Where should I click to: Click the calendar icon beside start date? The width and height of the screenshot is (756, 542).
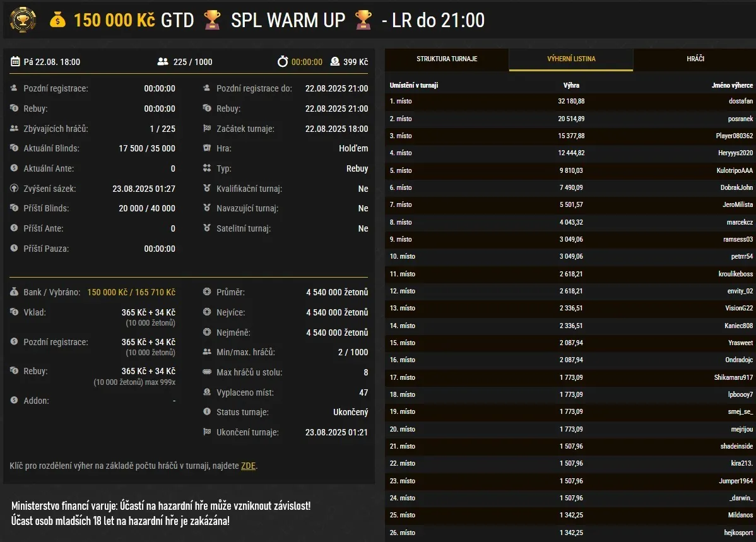tap(15, 62)
